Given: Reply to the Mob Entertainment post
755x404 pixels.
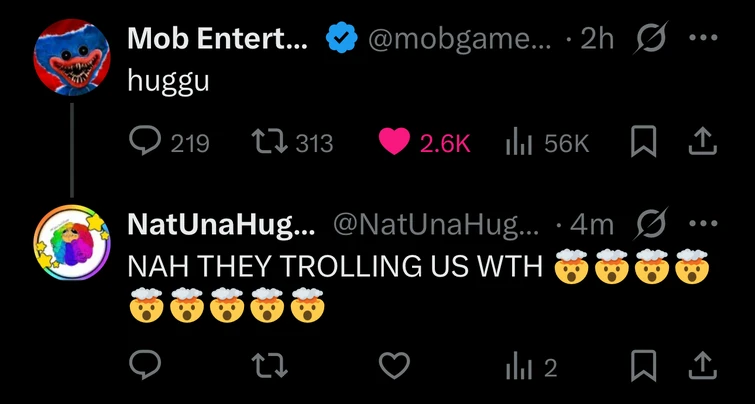Looking at the screenshot, I should pos(145,143).
